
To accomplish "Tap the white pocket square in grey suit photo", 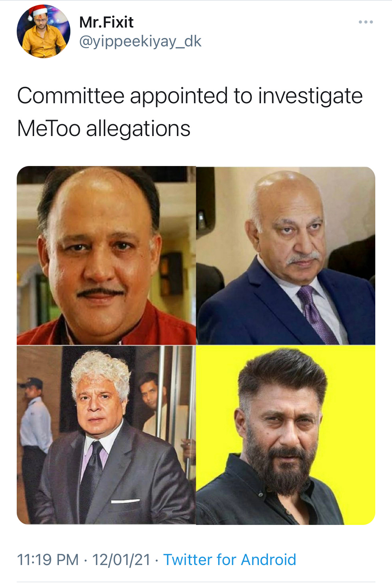I will (125, 501).
